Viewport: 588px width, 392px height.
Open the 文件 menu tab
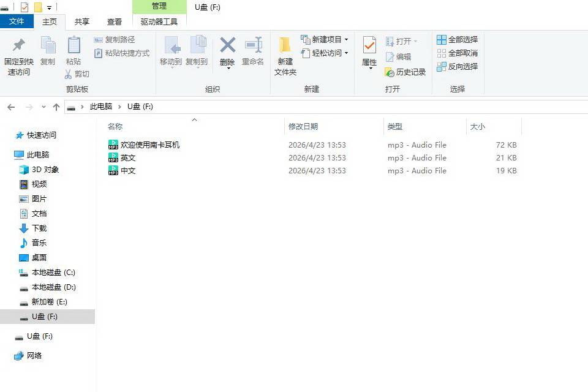coord(17,21)
